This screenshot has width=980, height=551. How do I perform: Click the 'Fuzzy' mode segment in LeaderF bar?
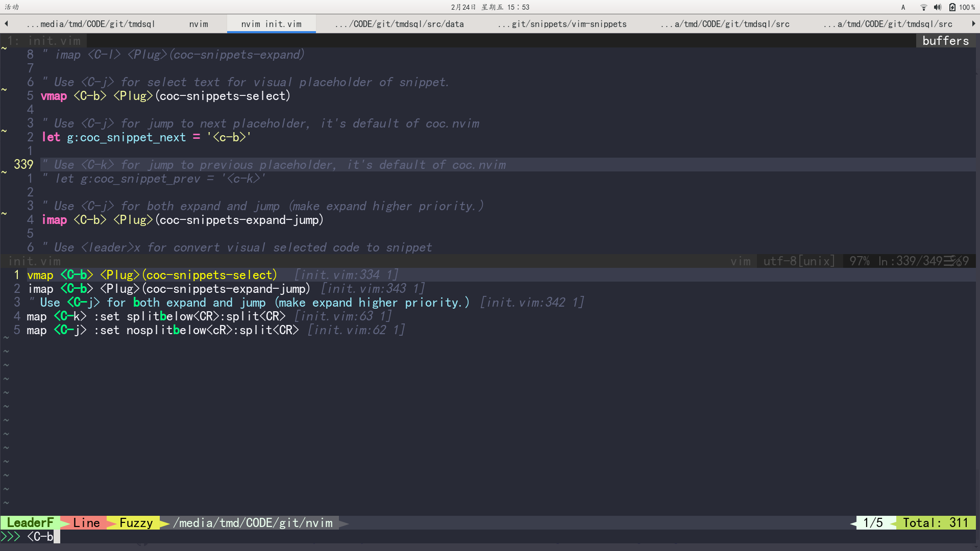pos(136,522)
